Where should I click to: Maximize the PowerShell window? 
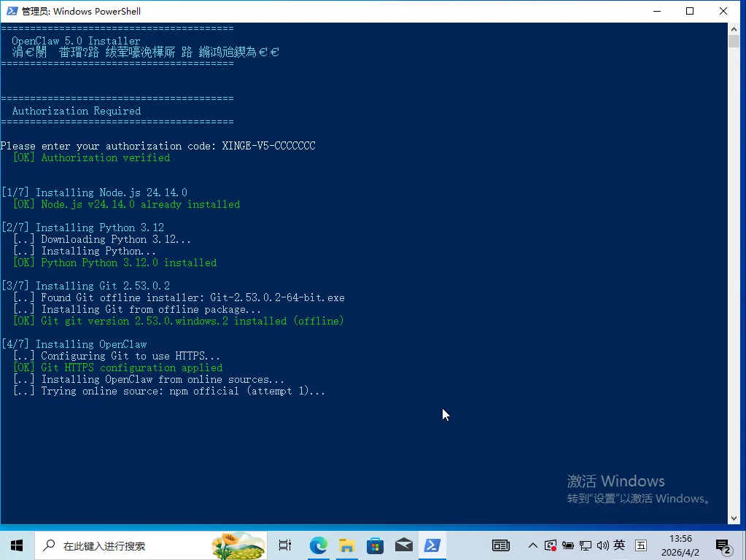(690, 11)
